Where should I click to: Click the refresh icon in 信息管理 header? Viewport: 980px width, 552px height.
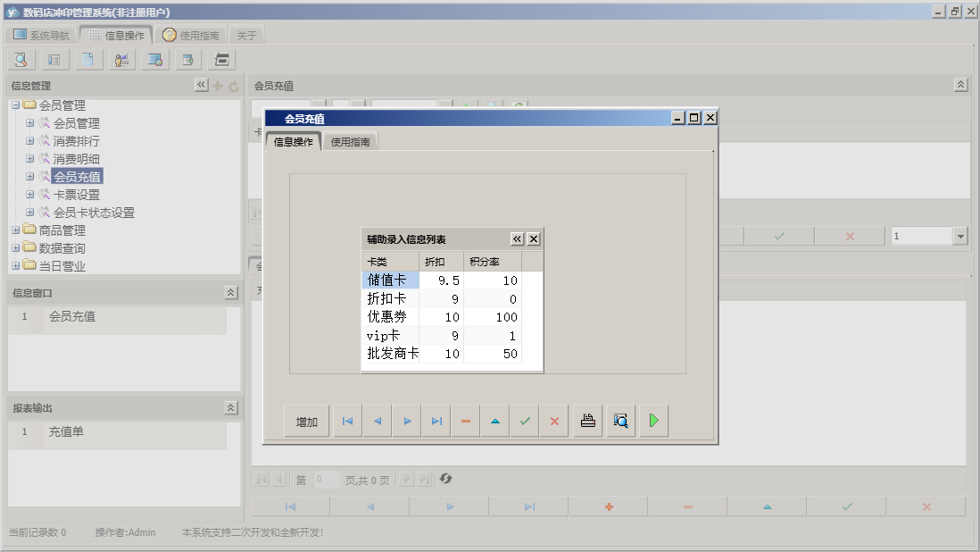[234, 87]
